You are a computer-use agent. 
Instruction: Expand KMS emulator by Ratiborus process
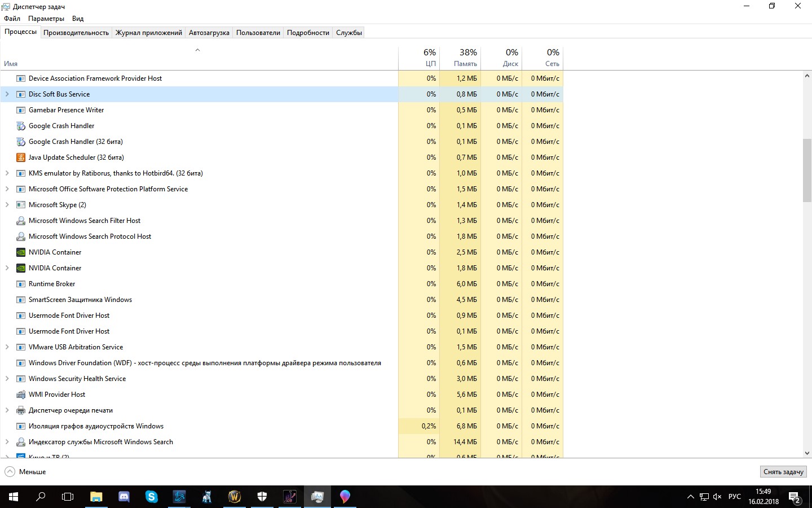7,173
